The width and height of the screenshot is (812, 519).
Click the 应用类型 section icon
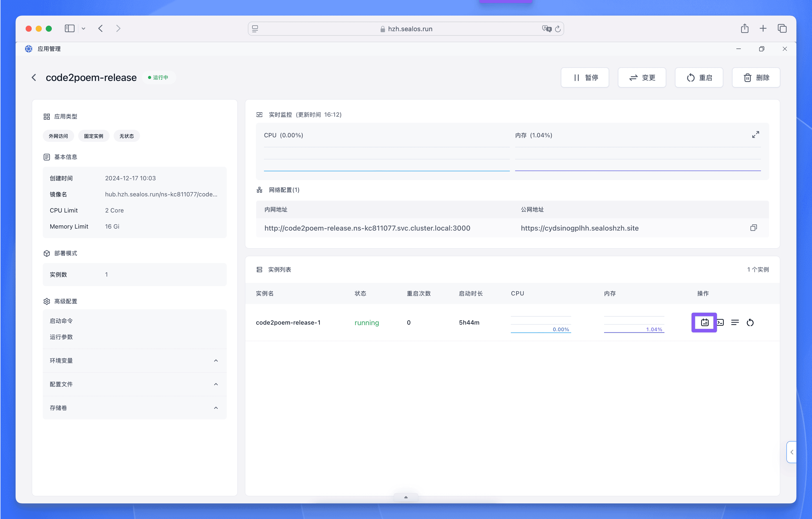click(x=47, y=116)
